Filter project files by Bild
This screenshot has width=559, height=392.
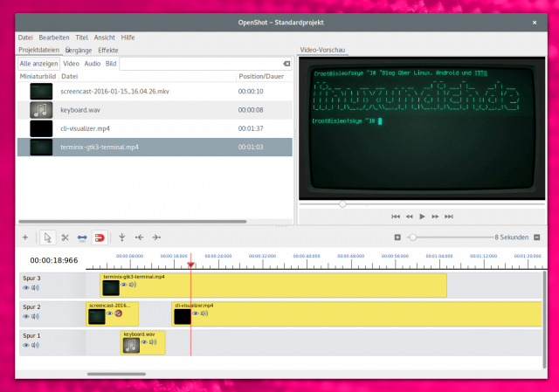coord(111,64)
